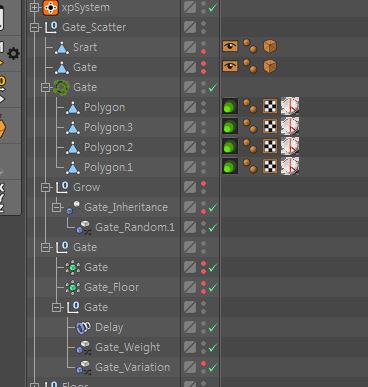Screen dimensions: 368x387
Task: Select the Polygon.1 object icon
Action: click(73, 168)
